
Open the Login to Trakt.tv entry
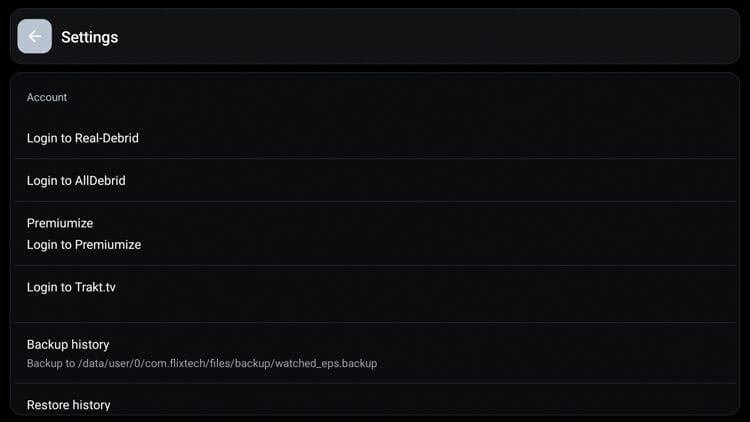(72, 288)
